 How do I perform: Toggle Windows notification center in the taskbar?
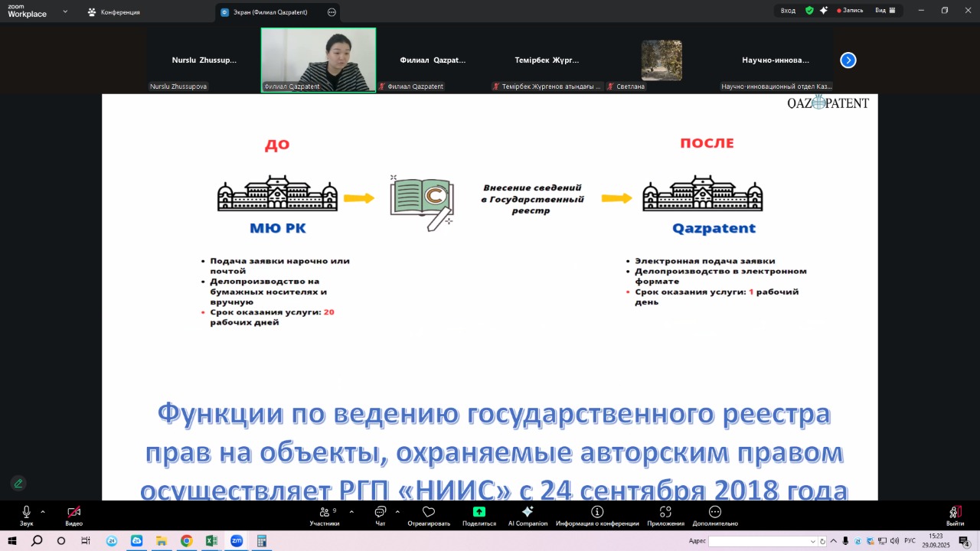pyautogui.click(x=964, y=541)
